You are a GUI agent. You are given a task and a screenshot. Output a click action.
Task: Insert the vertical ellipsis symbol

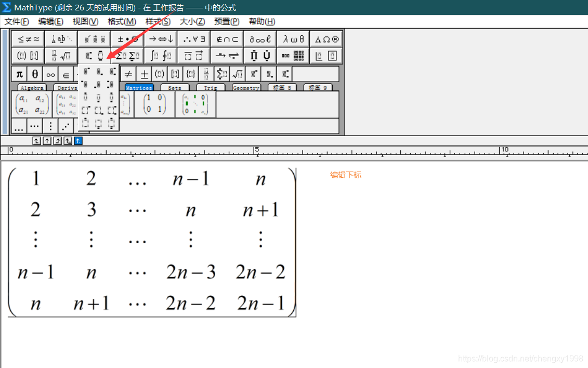point(50,126)
